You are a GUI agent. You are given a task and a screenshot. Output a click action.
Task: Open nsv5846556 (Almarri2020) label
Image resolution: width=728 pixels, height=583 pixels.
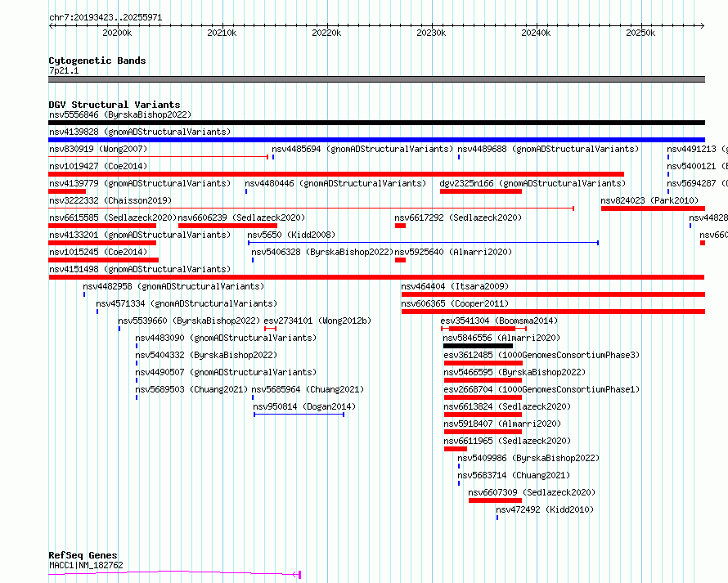tap(501, 338)
